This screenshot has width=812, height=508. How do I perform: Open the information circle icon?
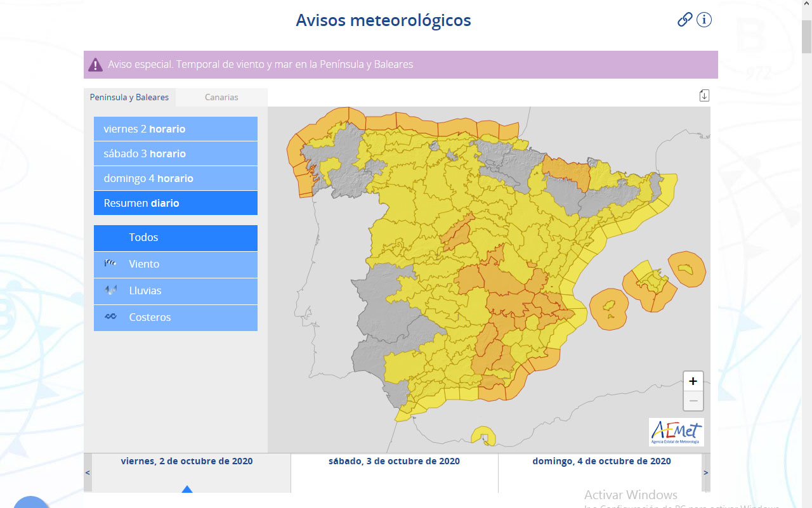(704, 20)
